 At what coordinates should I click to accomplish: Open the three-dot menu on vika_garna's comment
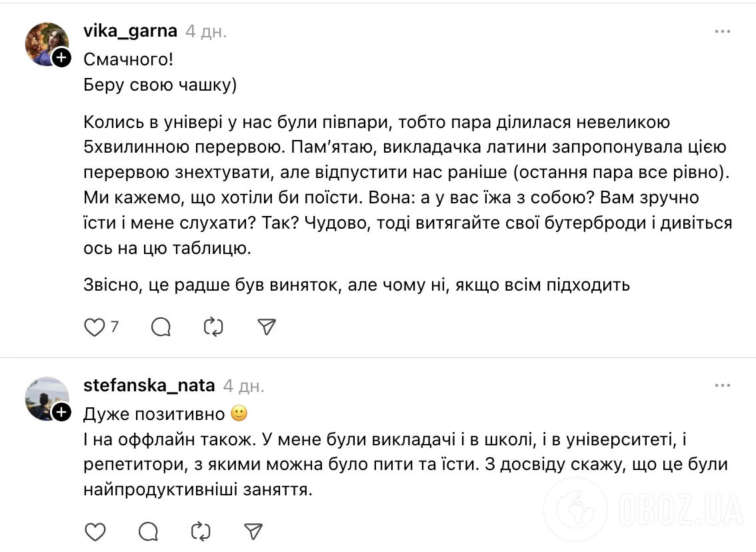click(723, 30)
